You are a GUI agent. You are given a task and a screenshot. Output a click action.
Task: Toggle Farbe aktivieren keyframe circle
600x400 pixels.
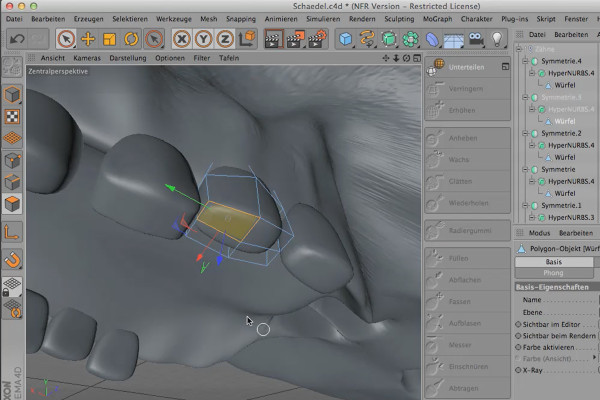(518, 347)
